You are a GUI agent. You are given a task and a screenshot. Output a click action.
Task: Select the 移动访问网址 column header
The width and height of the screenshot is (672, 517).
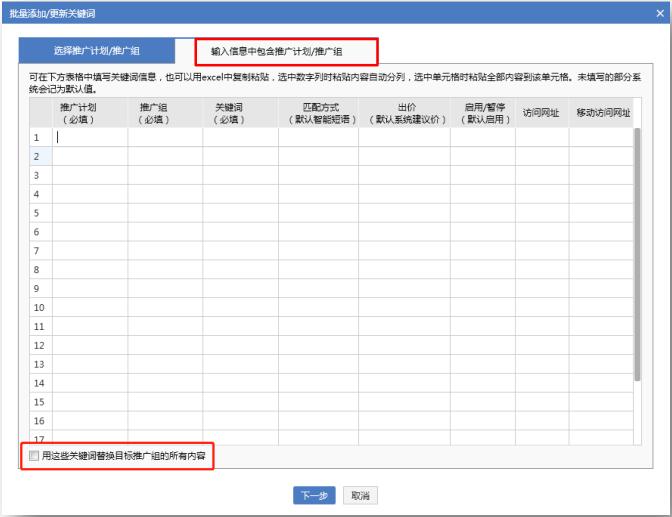(600, 113)
